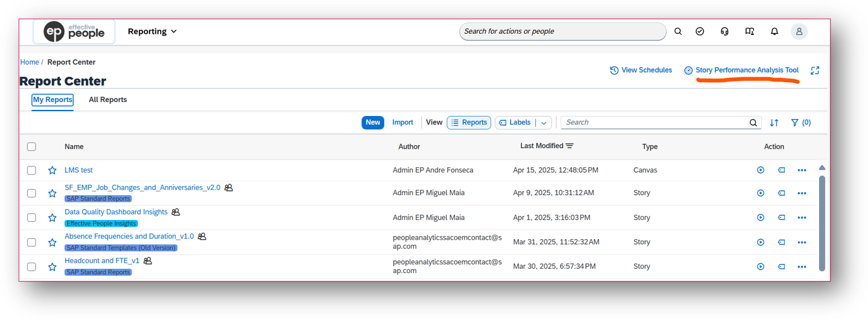Screen dimensions: 868x319
Task: Check the LMS test row checkbox
Action: click(x=31, y=170)
